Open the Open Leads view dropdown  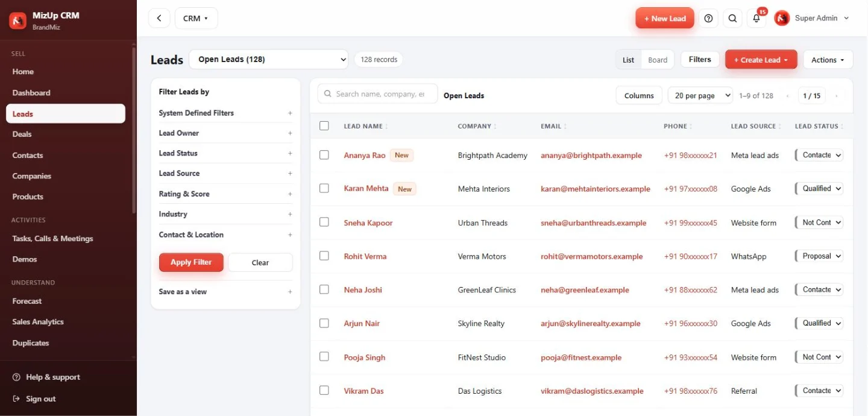(269, 59)
